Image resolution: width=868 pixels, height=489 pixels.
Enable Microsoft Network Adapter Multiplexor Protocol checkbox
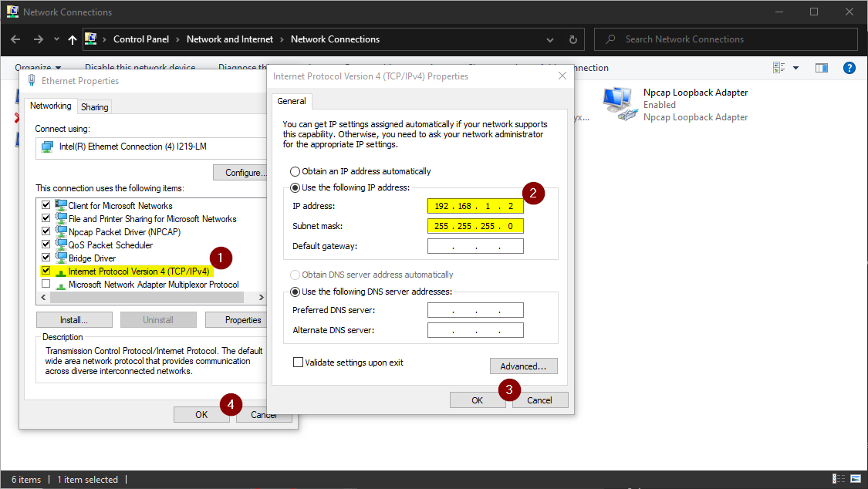point(46,284)
